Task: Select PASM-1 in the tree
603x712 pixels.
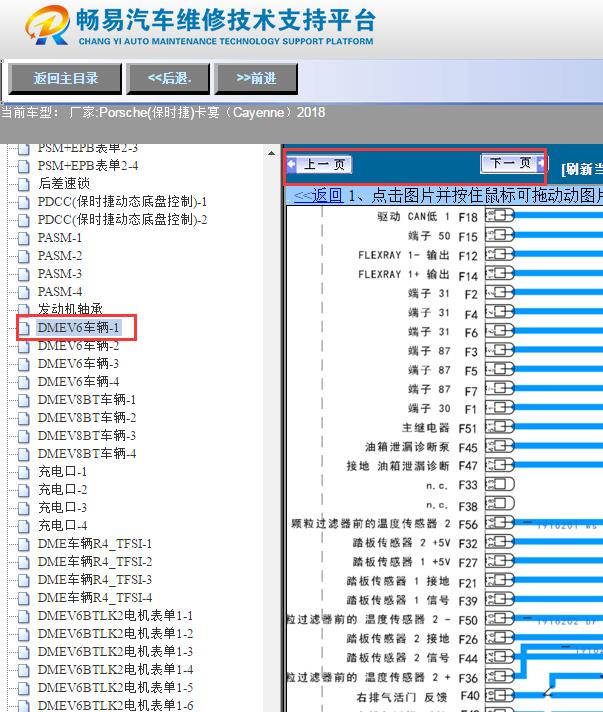Action: pyautogui.click(x=59, y=237)
